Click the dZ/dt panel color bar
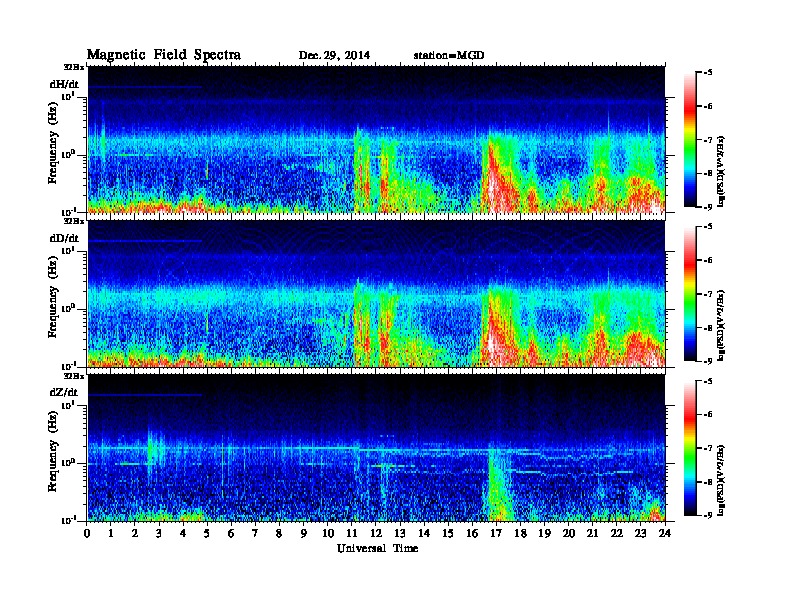The width and height of the screenshot is (792, 612). (x=689, y=448)
